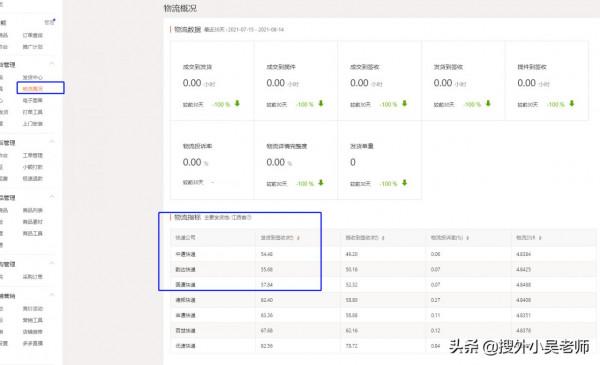Sort table by 物流DSR column icon
The height and width of the screenshot is (365, 600).
(540, 238)
